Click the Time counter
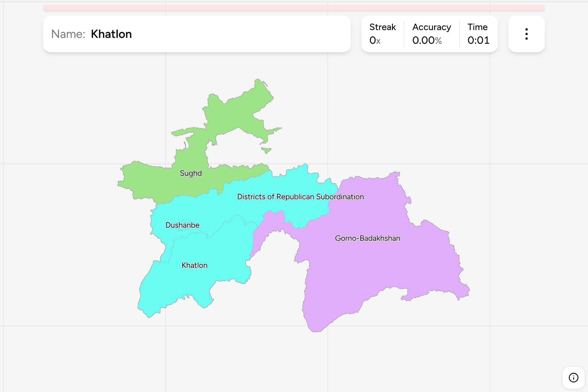 (x=478, y=34)
